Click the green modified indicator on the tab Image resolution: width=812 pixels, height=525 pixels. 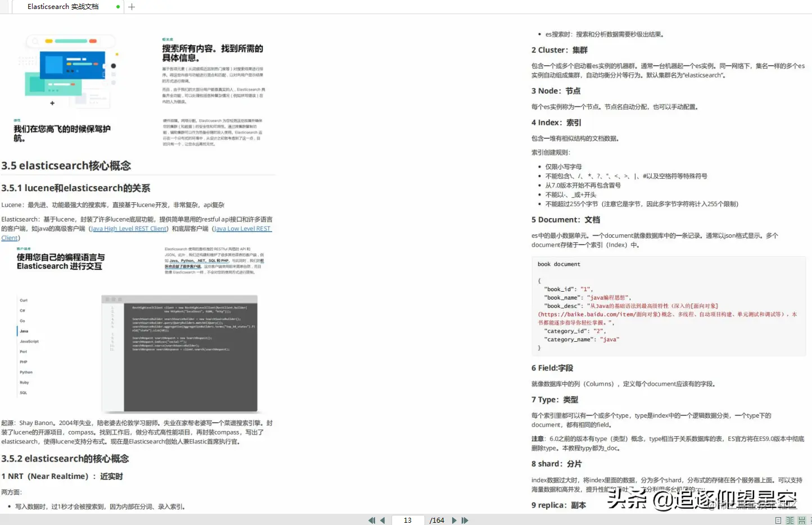pyautogui.click(x=118, y=7)
